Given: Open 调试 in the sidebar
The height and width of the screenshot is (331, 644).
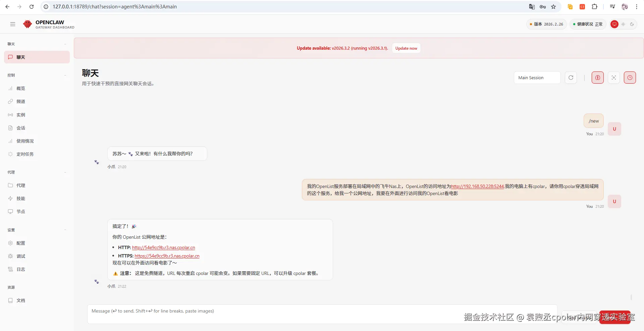Looking at the screenshot, I should (37, 256).
